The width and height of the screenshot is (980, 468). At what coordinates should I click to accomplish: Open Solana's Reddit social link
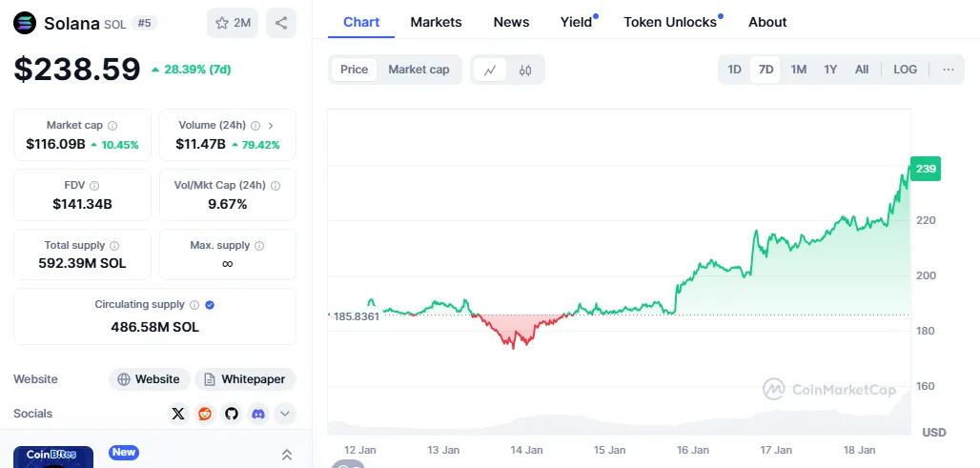point(205,414)
